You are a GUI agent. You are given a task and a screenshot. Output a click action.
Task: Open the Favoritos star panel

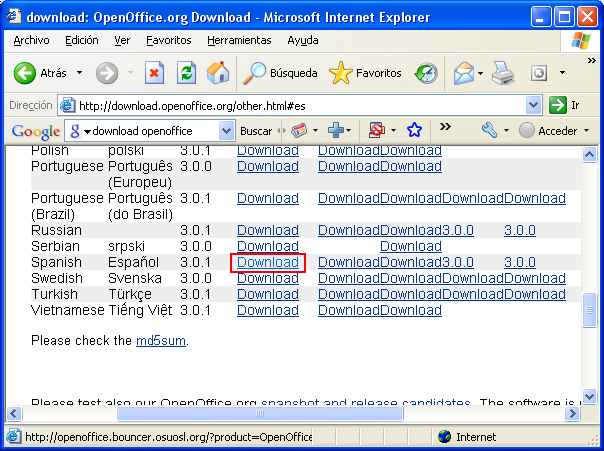(366, 73)
